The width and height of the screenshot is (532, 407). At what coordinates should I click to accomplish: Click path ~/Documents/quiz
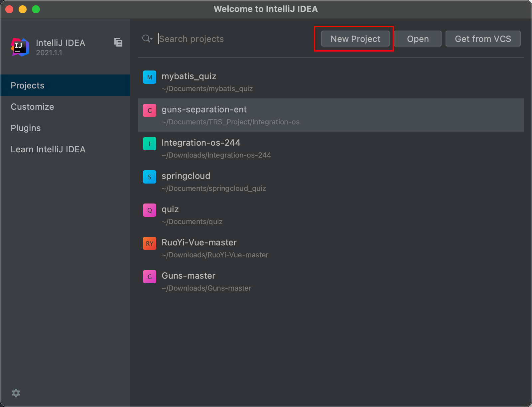click(x=192, y=222)
